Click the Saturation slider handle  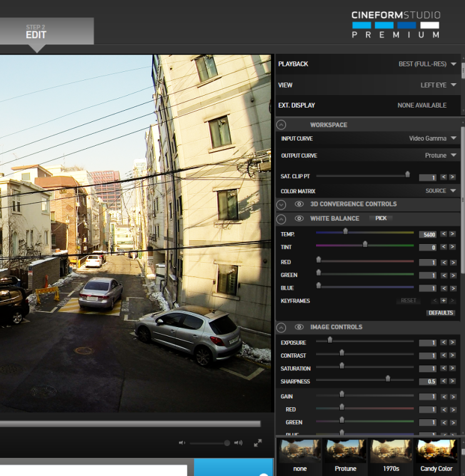click(342, 365)
